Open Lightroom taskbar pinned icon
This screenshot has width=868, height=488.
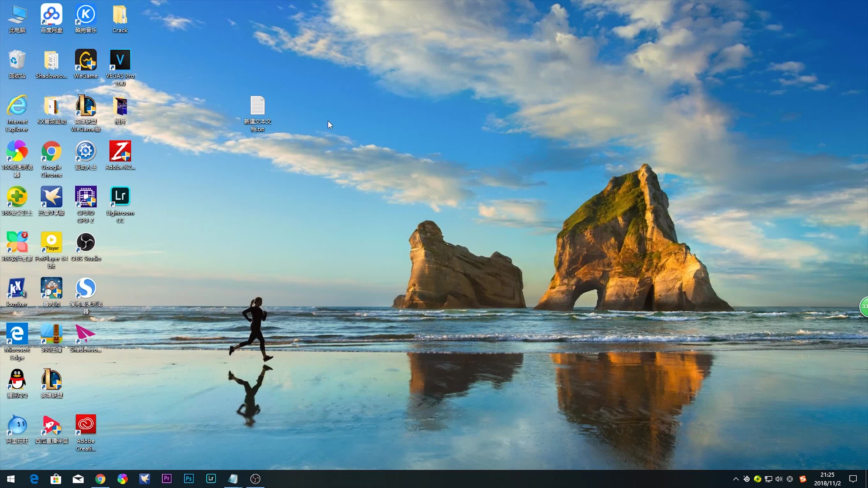[x=211, y=478]
